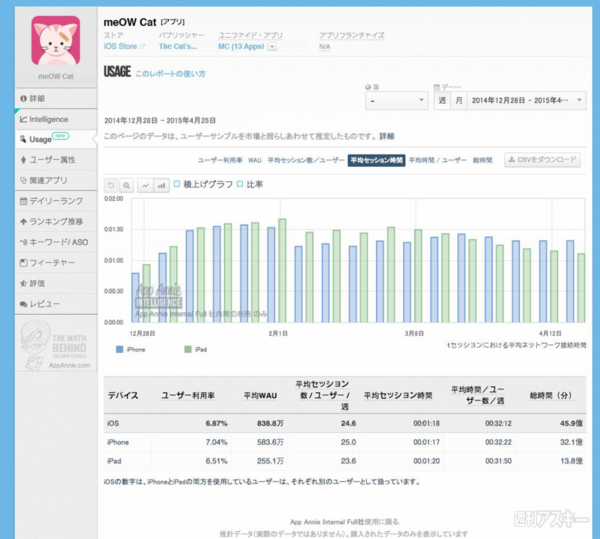This screenshot has height=539, width=600.
Task: Switch to line chart view
Action: tap(145, 186)
